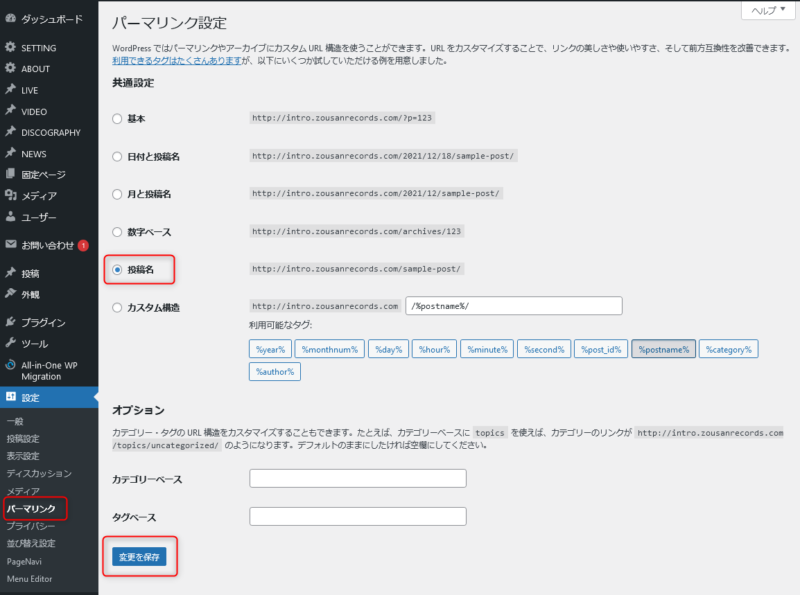Click the 変更を保存 save button
The image size is (800, 595).
click(139, 556)
